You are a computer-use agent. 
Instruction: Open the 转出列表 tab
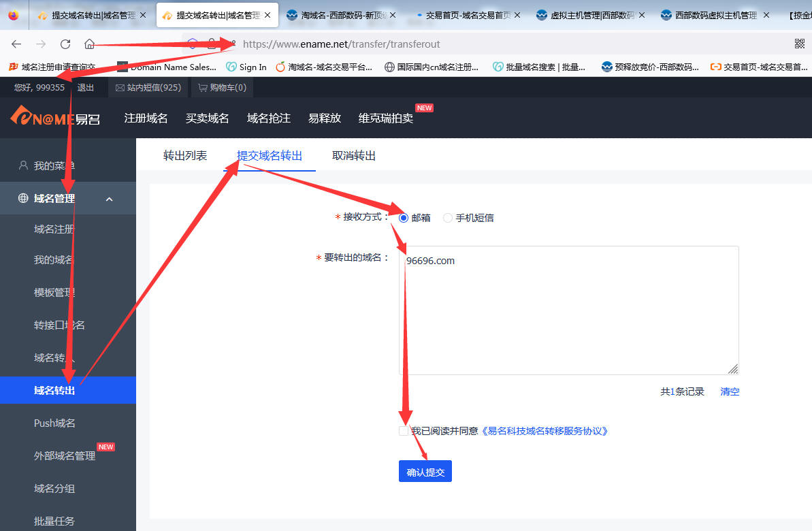pos(185,155)
